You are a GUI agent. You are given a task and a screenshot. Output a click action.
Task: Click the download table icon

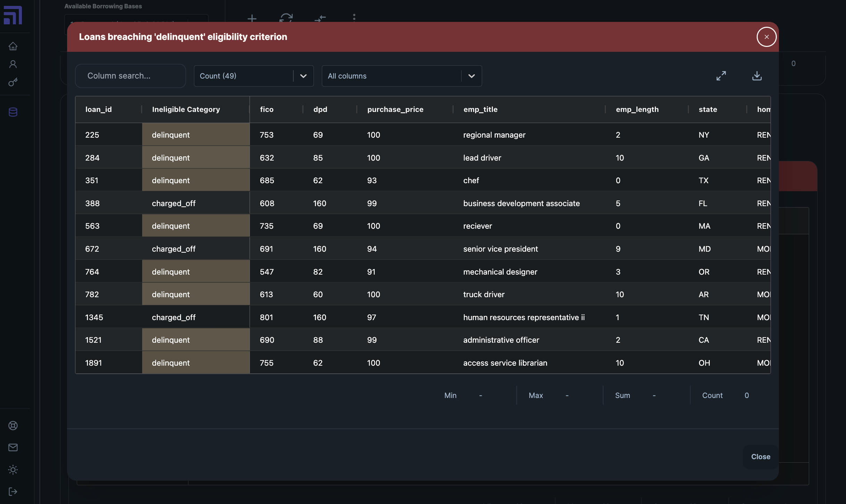(x=757, y=76)
